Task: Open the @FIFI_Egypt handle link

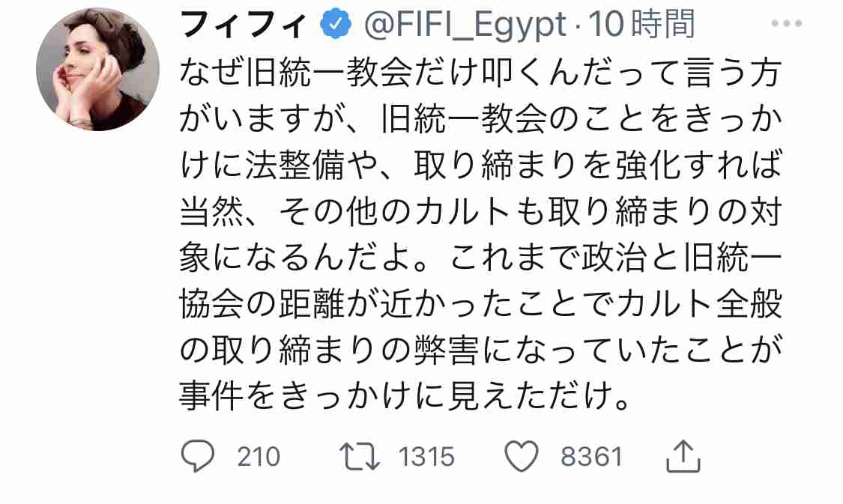Action: click(x=465, y=26)
